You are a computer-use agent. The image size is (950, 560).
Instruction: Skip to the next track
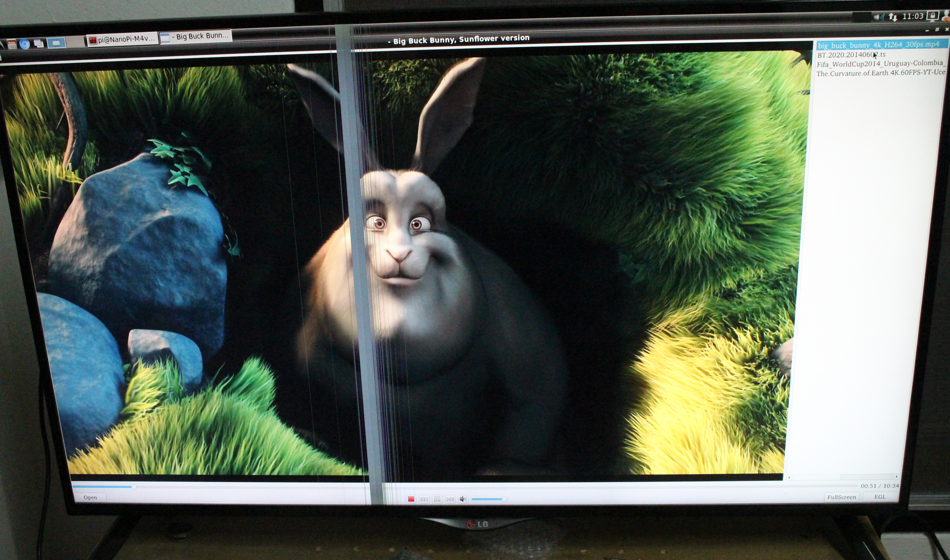point(450,499)
